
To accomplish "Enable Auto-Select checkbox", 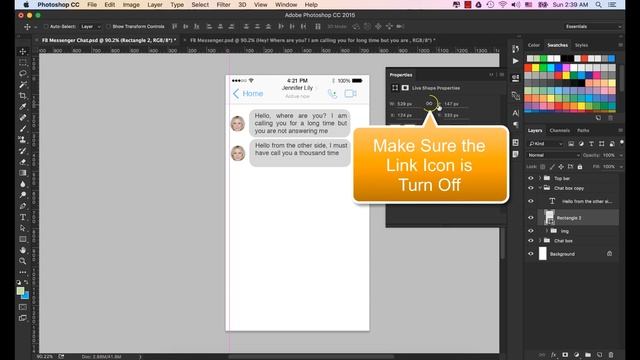I will coord(46,27).
